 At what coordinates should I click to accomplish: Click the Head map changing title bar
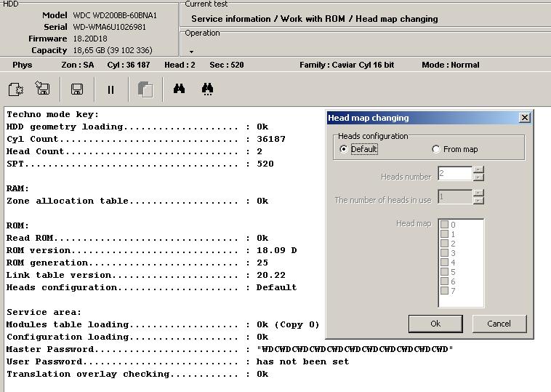coord(423,118)
